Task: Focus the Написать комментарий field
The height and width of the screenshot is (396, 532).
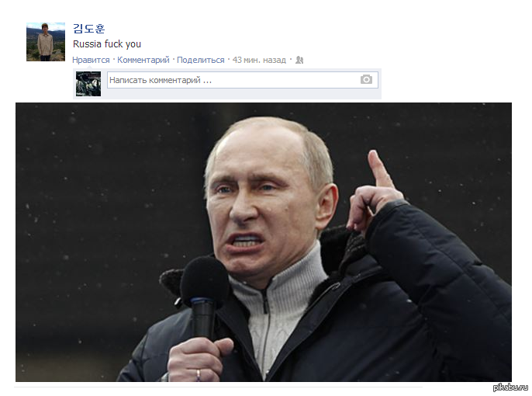Action: click(x=243, y=80)
